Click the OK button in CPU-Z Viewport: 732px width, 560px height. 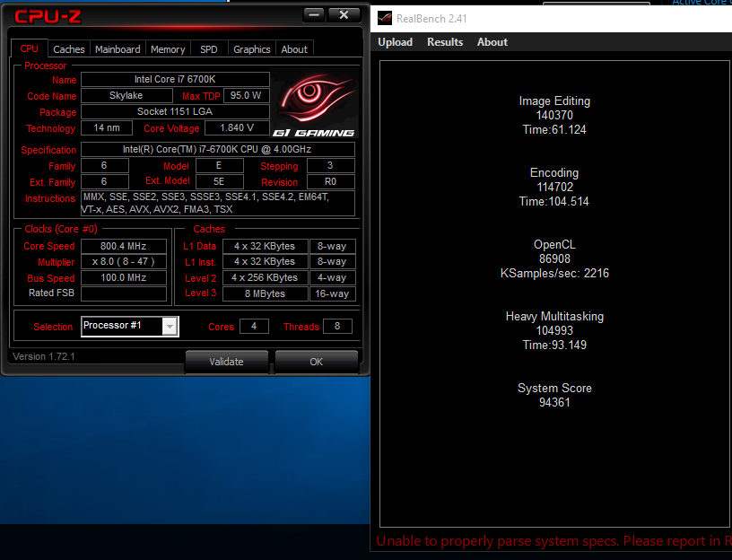tap(316, 362)
